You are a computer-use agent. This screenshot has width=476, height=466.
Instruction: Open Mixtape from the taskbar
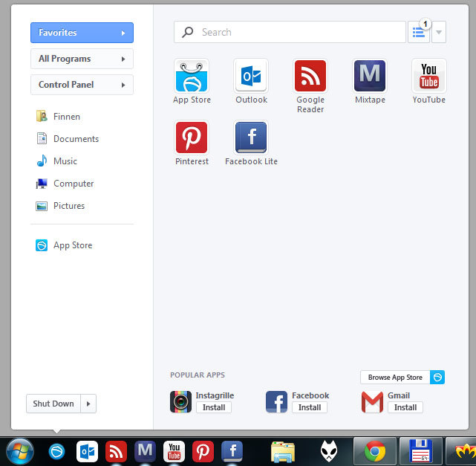tap(145, 451)
